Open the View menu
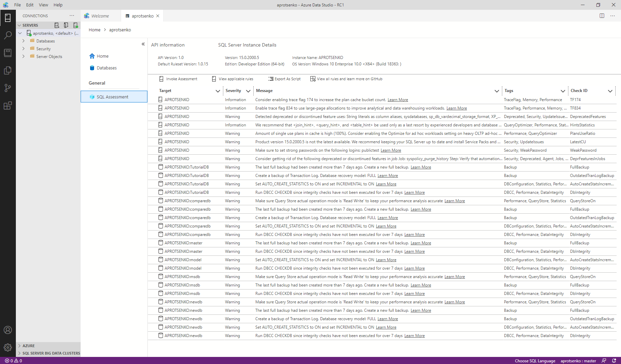This screenshot has width=621, height=364. point(43,5)
